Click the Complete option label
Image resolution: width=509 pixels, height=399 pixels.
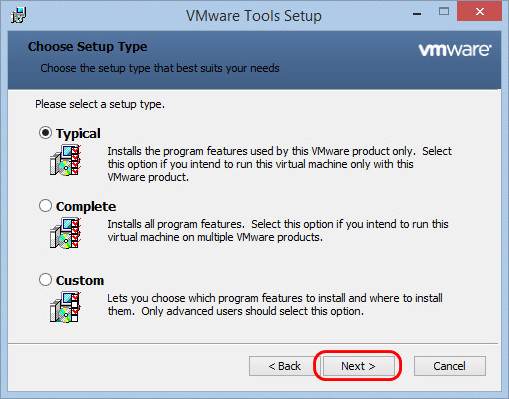[x=86, y=207]
